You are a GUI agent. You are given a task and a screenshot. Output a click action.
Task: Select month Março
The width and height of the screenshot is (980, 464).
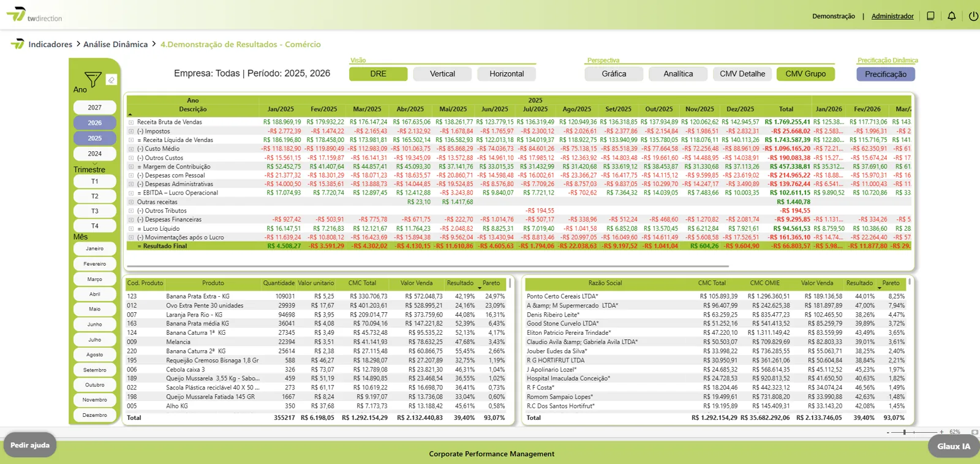pyautogui.click(x=94, y=279)
